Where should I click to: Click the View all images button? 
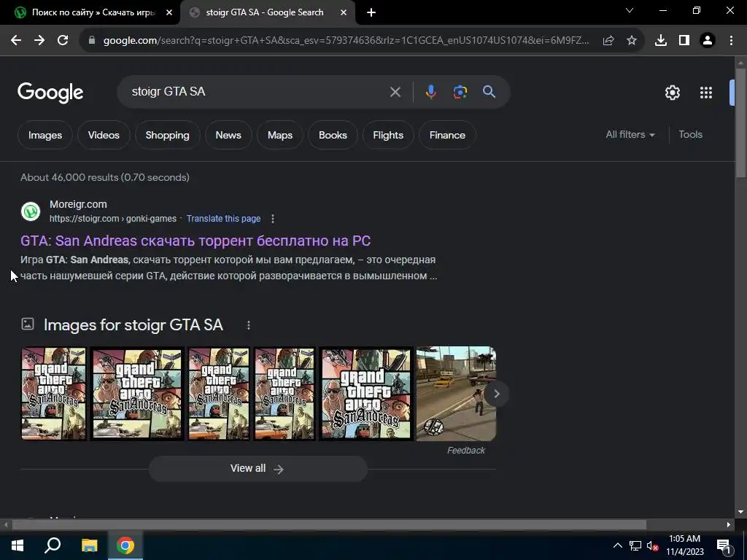coord(258,469)
